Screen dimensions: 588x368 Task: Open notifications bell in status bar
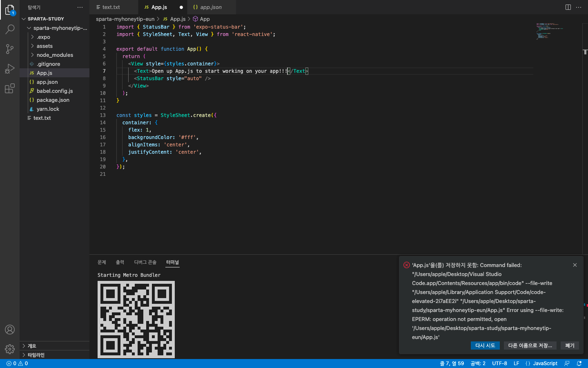(x=579, y=364)
